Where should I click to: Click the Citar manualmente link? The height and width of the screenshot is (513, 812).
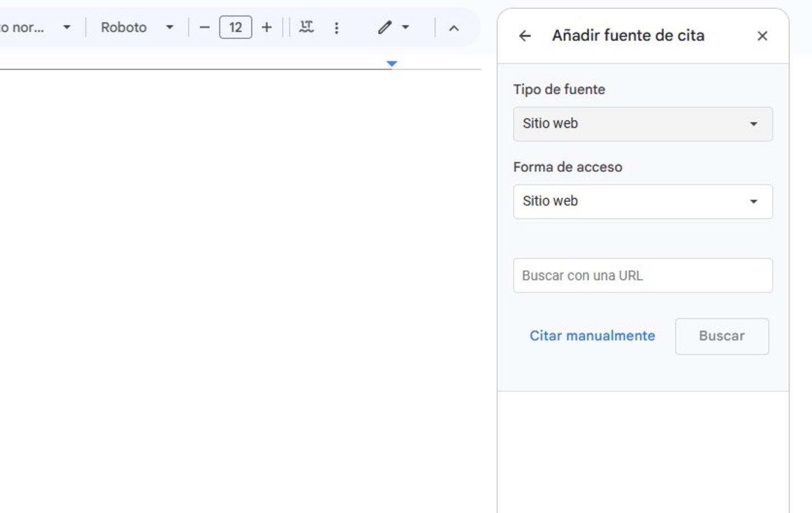point(592,336)
